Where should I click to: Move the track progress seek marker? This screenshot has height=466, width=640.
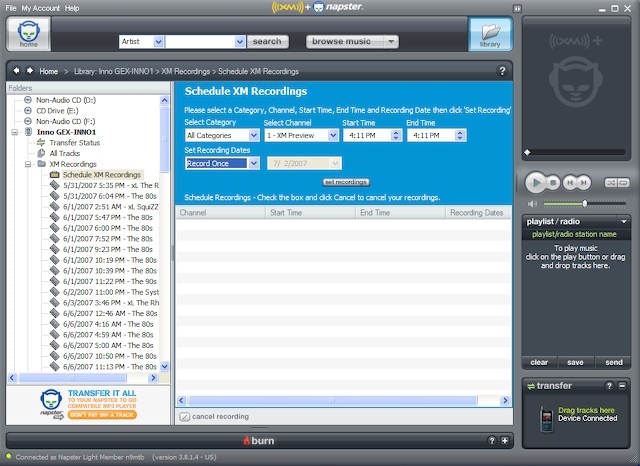[x=527, y=152]
